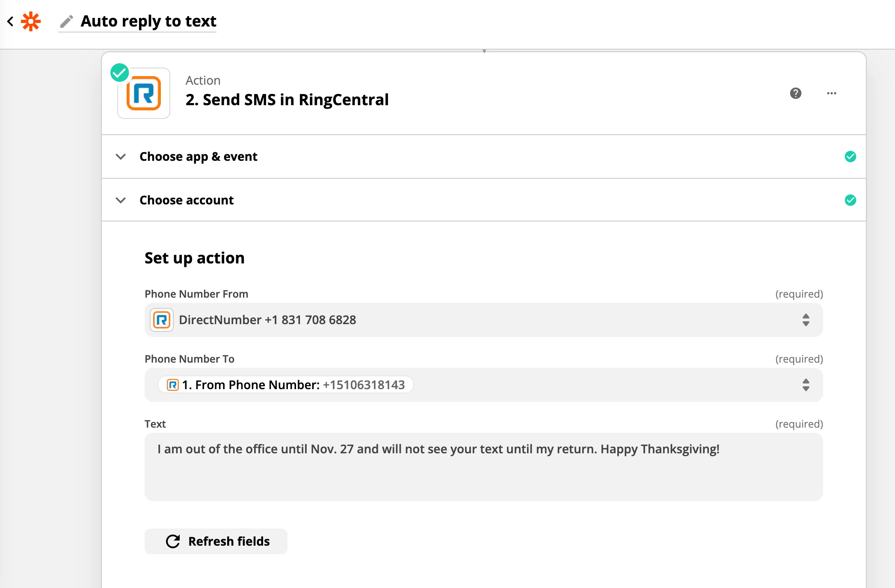Click the green checkmark on the Send SMS step

(119, 72)
